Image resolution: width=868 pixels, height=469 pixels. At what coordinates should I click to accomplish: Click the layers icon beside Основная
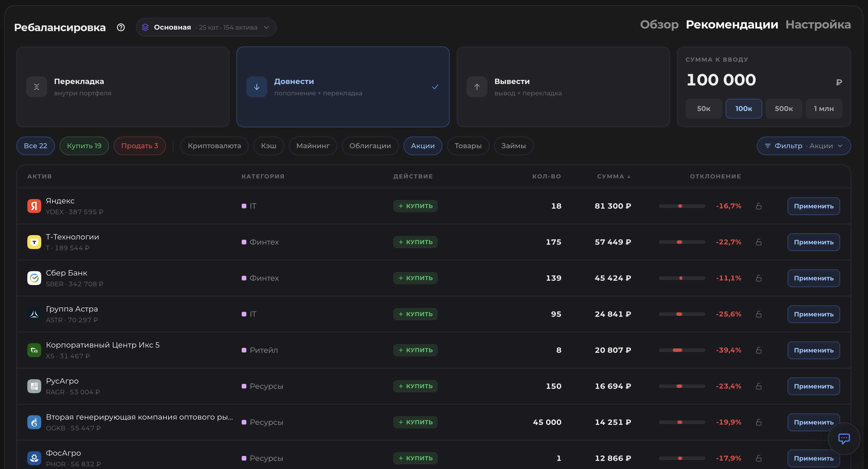pos(145,27)
